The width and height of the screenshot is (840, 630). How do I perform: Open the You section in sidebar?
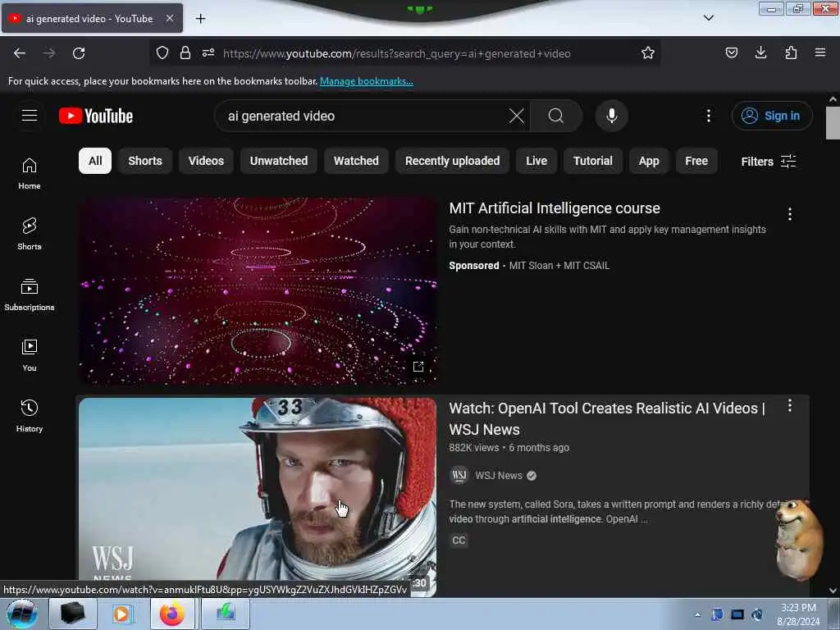[x=30, y=355]
